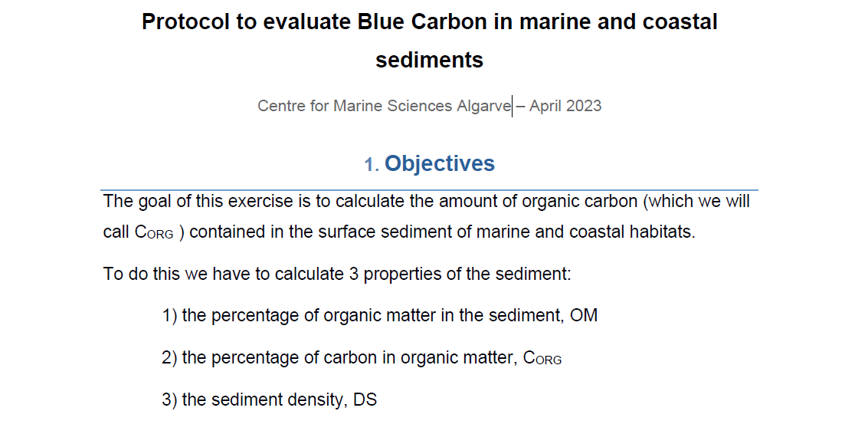Click "the sediment density, DS" list item

279,400
